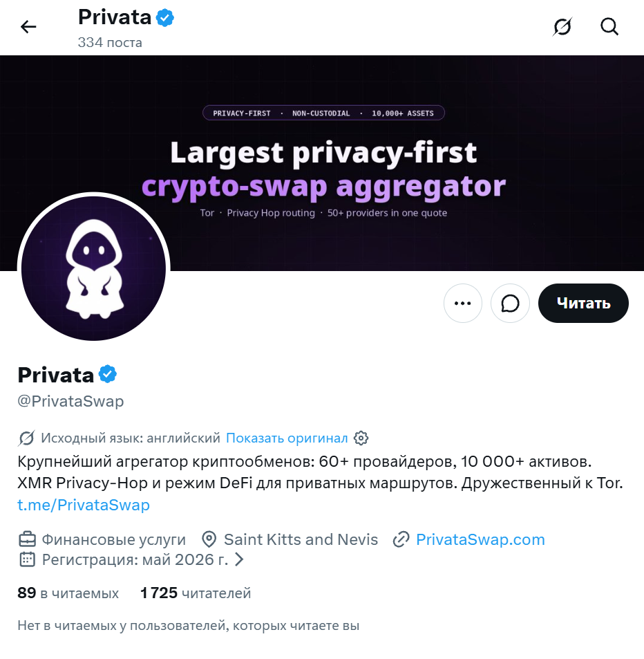Click the verified badge beside the Privata profile name
The height and width of the screenshot is (659, 644).
[x=108, y=374]
